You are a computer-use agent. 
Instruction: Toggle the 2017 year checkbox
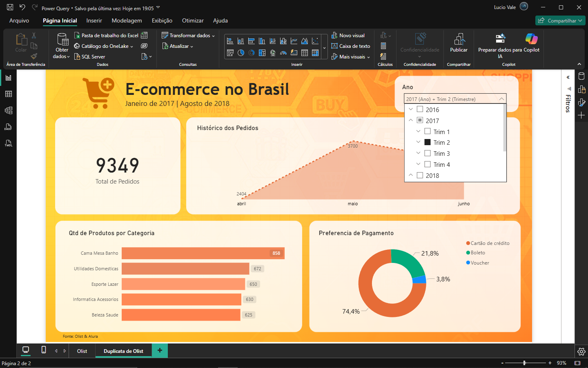(x=420, y=120)
